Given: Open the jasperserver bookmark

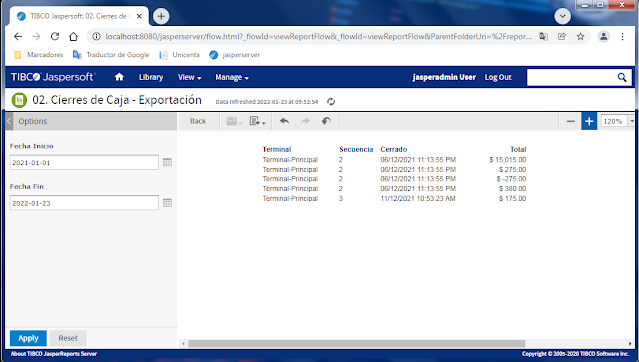Looking at the screenshot, I should (x=234, y=55).
